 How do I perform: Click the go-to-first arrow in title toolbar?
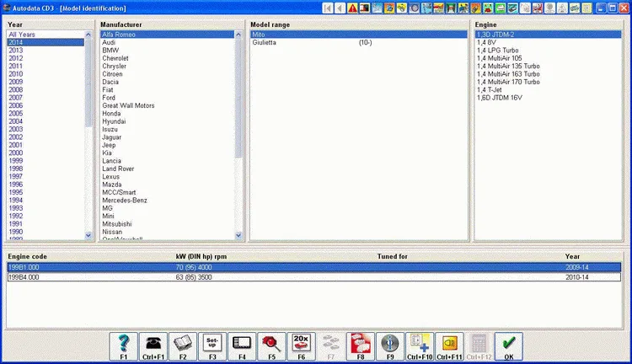[x=328, y=8]
